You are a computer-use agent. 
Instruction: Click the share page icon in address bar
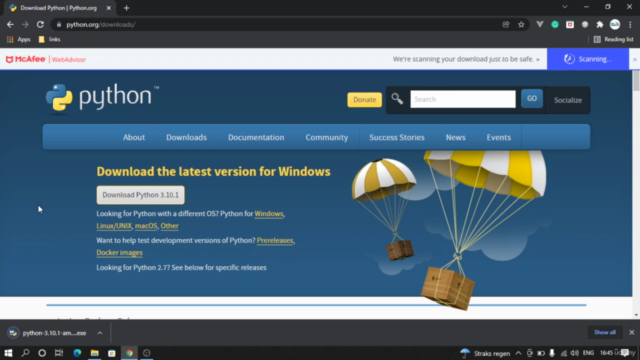pyautogui.click(x=506, y=24)
